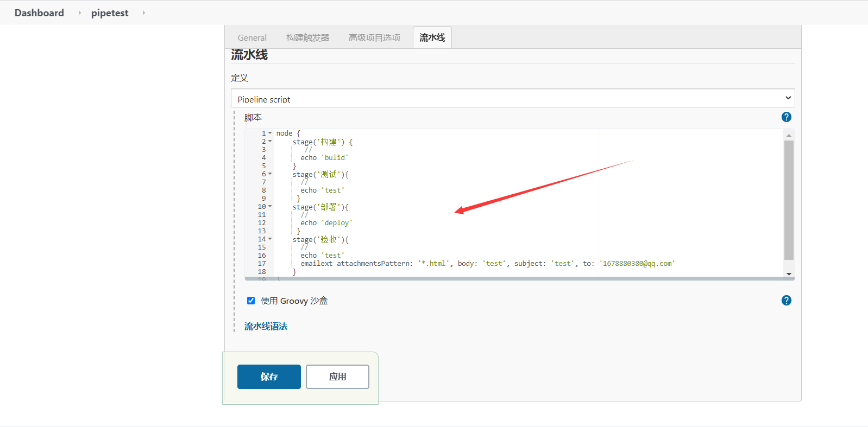This screenshot has width=868, height=427.
Task: Collapse the node block at line 1
Action: tap(270, 133)
